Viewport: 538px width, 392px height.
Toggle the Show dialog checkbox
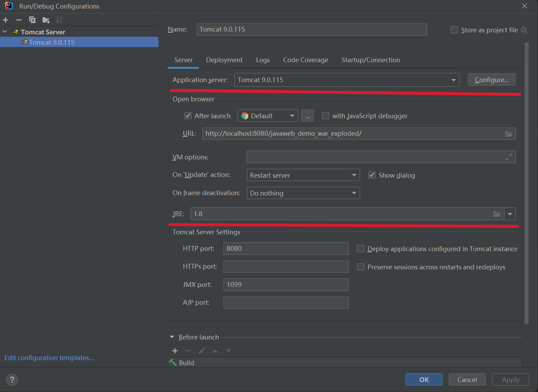click(372, 175)
